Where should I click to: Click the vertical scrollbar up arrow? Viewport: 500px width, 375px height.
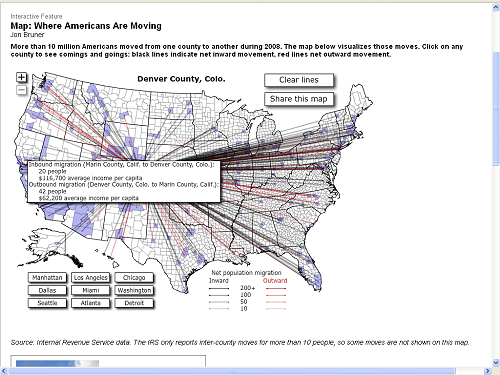point(496,7)
